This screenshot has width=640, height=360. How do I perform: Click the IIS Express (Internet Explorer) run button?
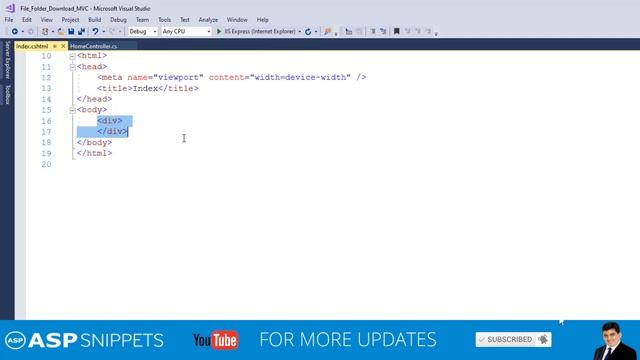(x=256, y=31)
